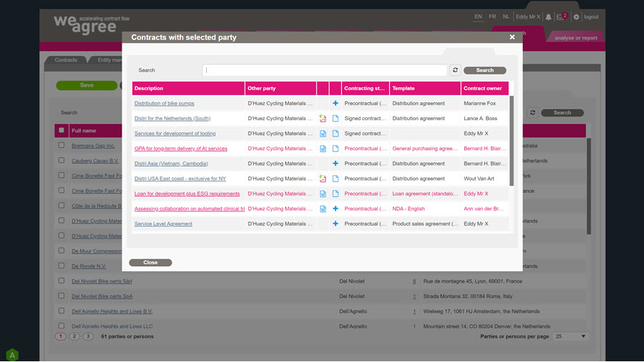Open document icon in Distri USA East coast row

click(336, 179)
